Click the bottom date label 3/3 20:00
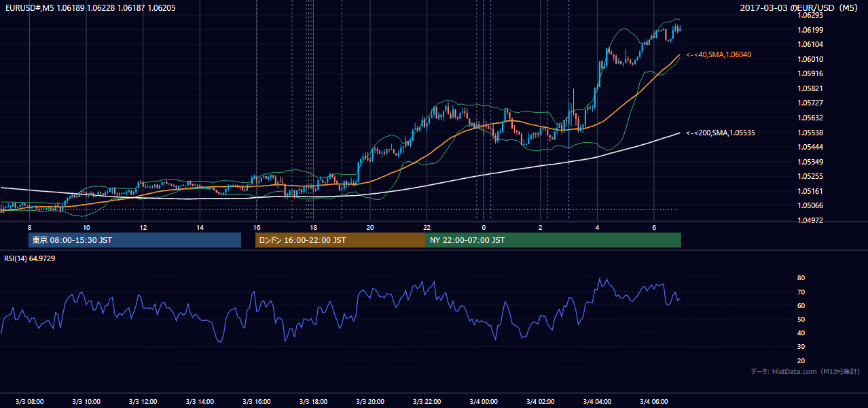Viewport: 868px width, 408px height. (x=369, y=401)
